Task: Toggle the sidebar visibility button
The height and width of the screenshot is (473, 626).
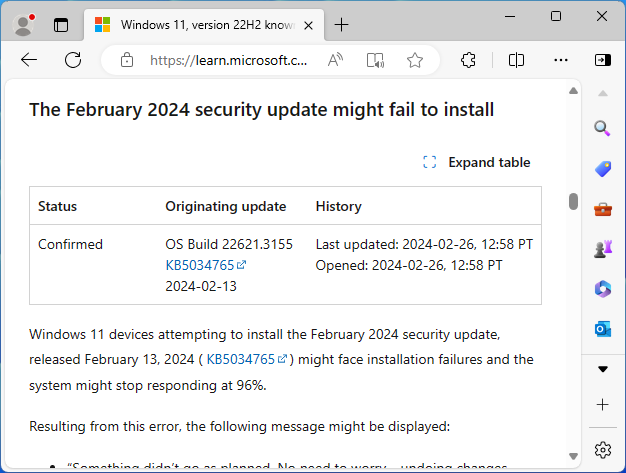Action: (602, 60)
